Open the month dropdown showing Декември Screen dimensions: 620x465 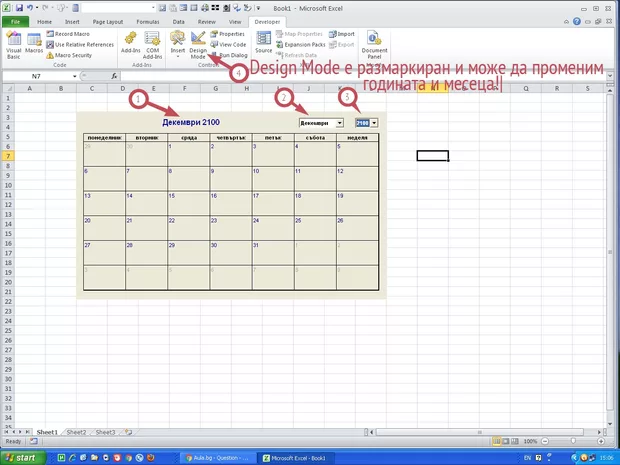click(339, 123)
